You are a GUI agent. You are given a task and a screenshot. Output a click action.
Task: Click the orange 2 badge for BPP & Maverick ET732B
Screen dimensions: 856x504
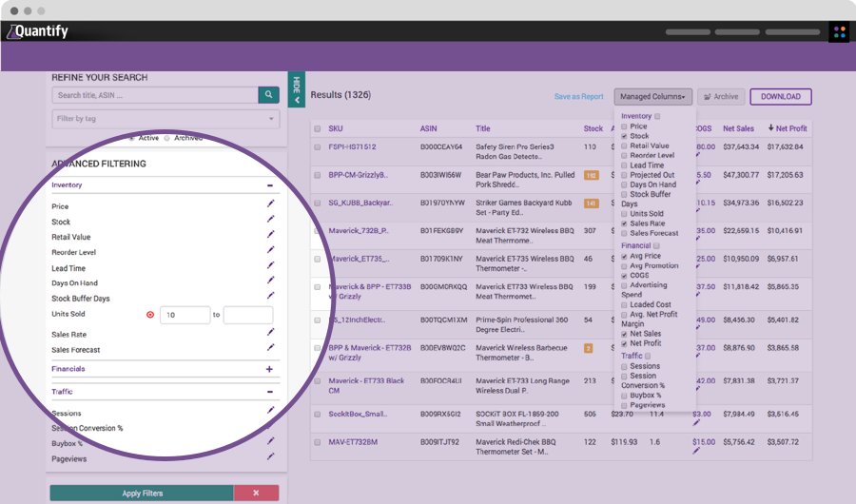point(588,348)
